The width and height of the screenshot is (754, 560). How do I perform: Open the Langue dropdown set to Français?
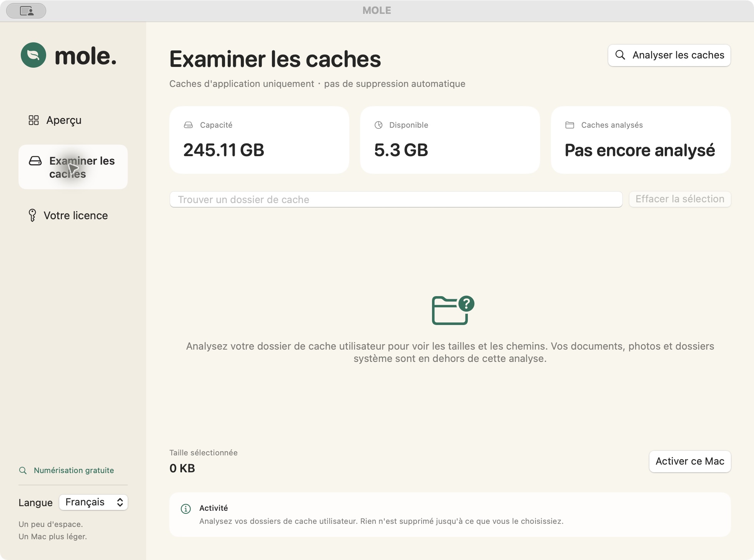[x=93, y=502]
